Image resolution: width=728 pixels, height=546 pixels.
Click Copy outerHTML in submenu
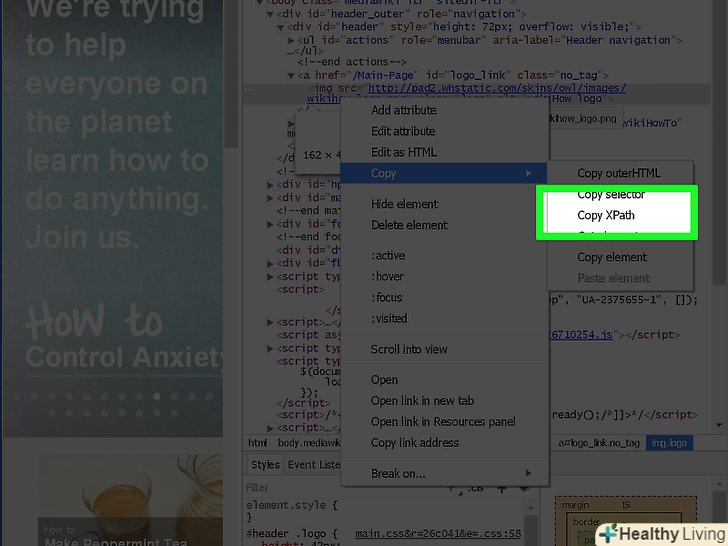click(618, 173)
